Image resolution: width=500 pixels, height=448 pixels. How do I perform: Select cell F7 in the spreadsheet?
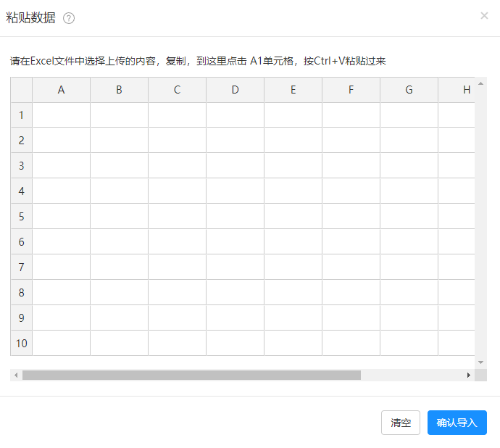(x=351, y=267)
